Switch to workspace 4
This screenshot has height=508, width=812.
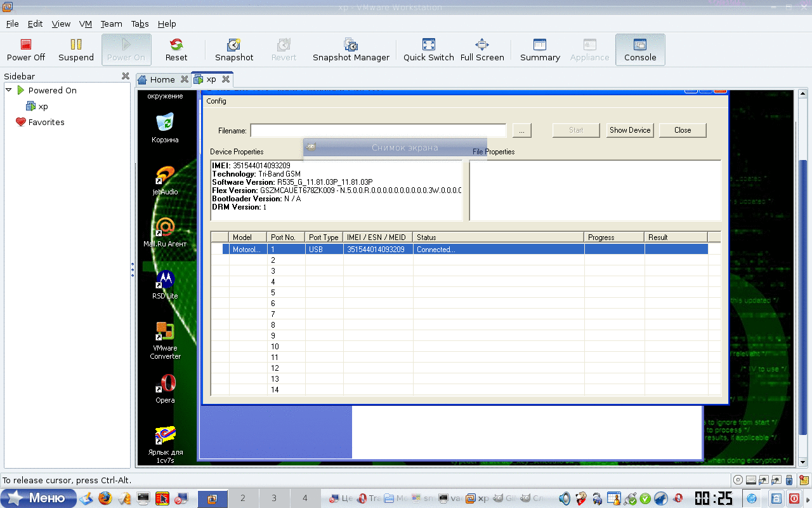(304, 498)
